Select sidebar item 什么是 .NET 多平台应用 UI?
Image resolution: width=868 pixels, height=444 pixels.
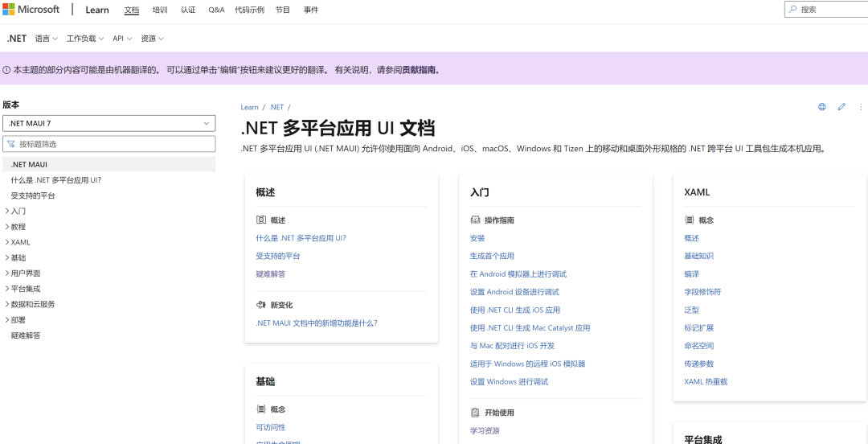(x=56, y=180)
